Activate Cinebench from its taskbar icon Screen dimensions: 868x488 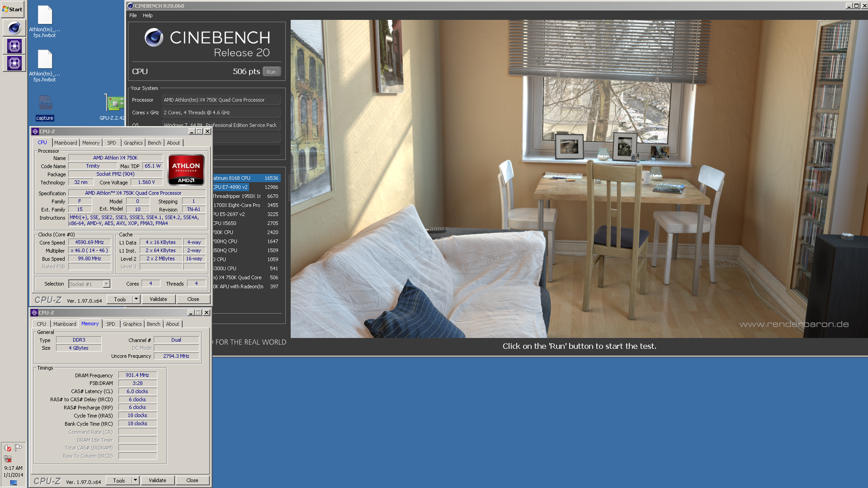tap(14, 28)
